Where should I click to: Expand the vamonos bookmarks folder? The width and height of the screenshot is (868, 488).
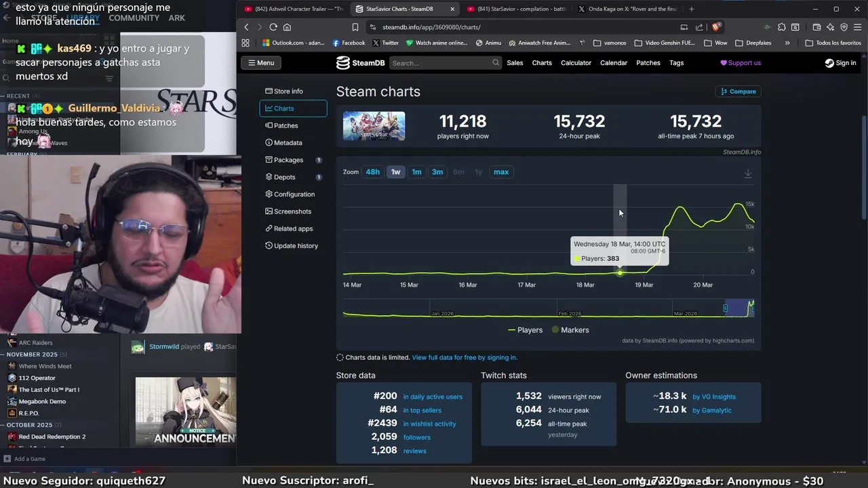(x=610, y=43)
